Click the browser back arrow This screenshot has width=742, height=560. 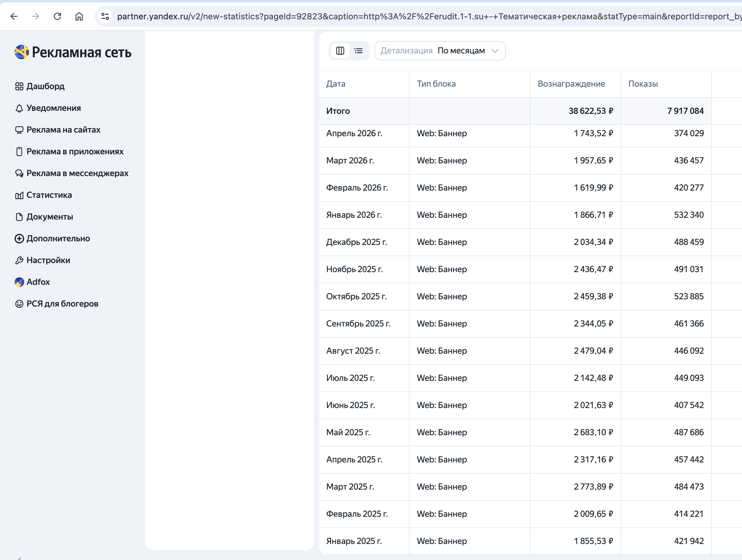click(x=14, y=16)
